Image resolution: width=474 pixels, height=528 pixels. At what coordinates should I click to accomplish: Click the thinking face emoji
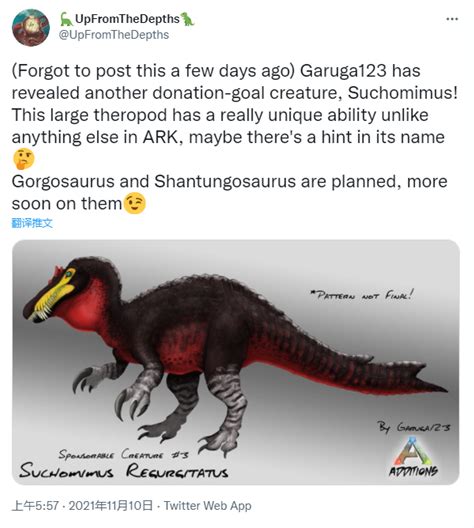coord(24,159)
